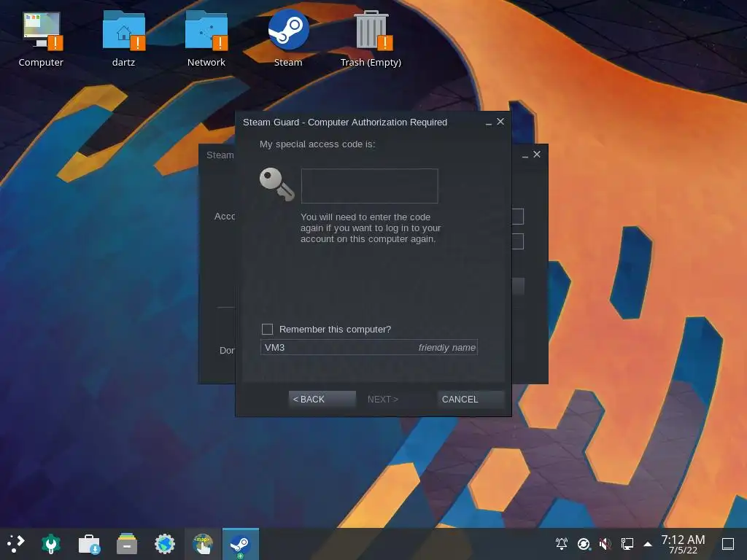
Task: Click the 'My special access code is:' label
Action: pos(317,144)
